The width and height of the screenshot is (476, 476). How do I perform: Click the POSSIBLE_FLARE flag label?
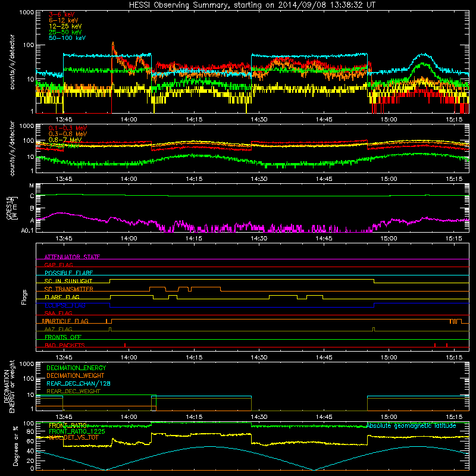(68, 273)
